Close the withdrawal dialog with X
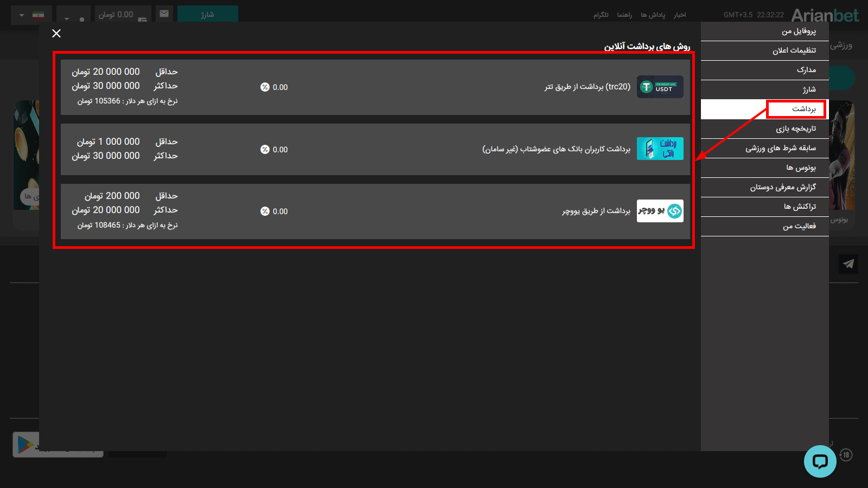 [x=56, y=34]
